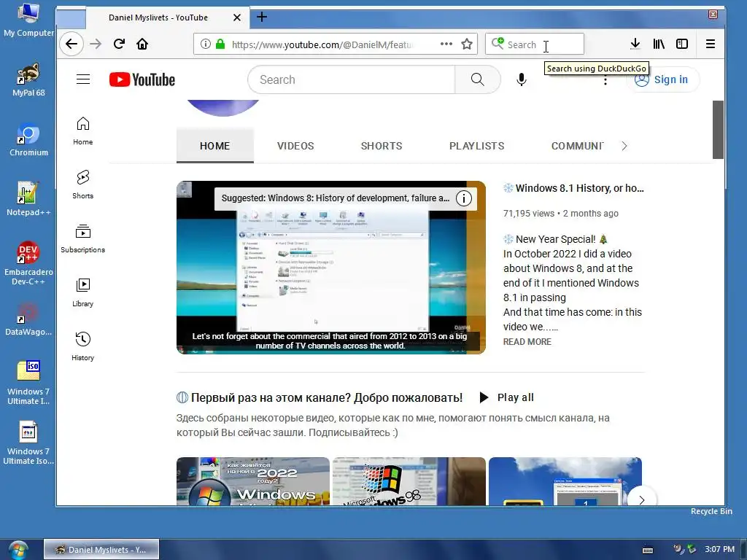
Task: Open page actions three-dot menu in address bar
Action: 446,44
